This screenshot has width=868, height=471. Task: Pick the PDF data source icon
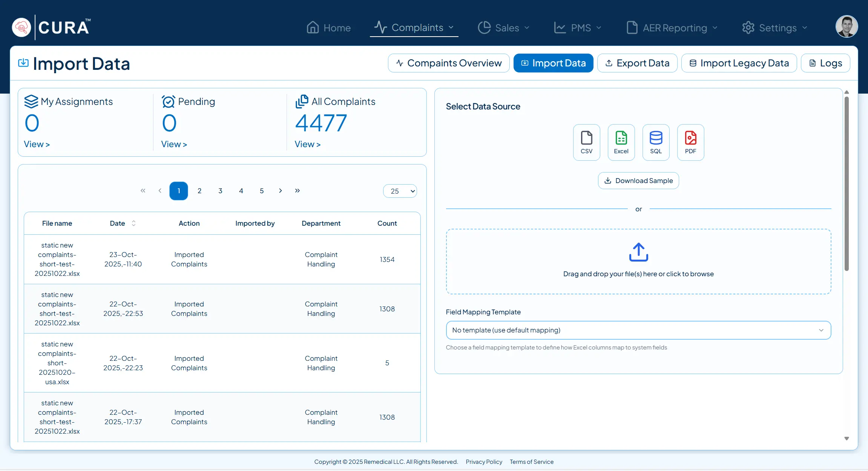tap(690, 142)
